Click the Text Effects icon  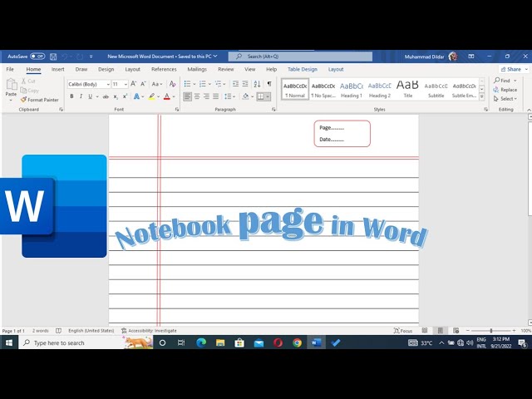136,96
